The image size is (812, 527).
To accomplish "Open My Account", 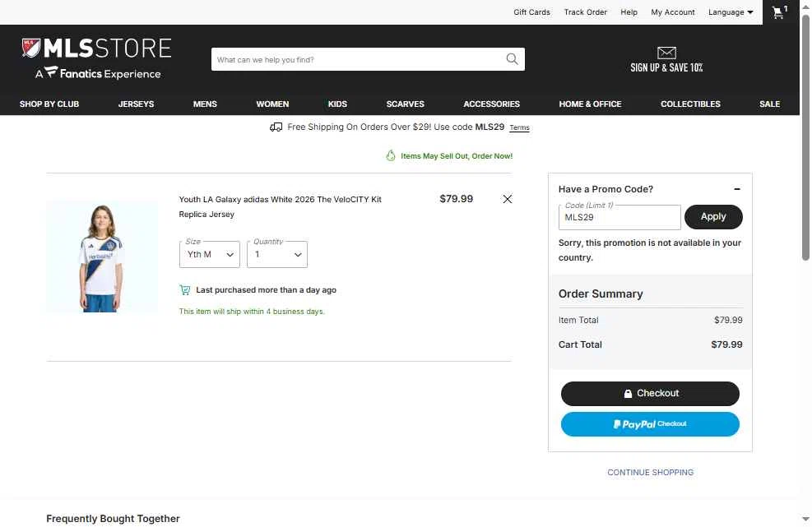I will (x=673, y=12).
